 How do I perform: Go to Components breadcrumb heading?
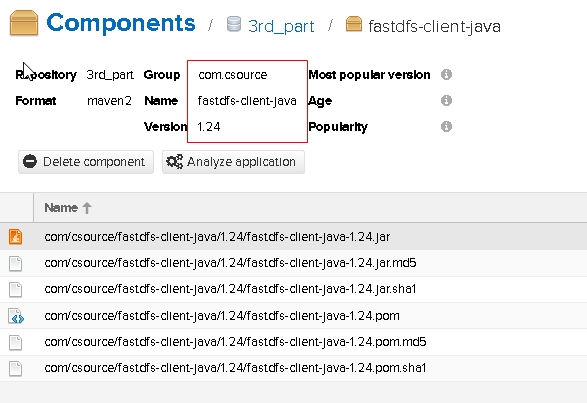click(x=121, y=23)
